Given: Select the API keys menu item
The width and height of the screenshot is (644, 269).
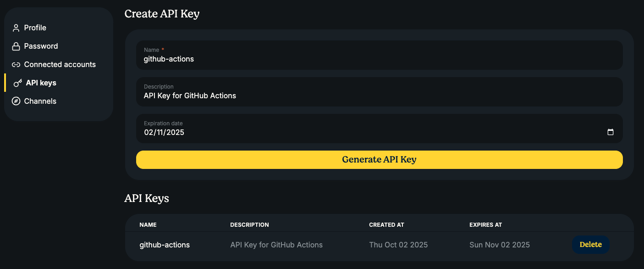Looking at the screenshot, I should (x=41, y=83).
